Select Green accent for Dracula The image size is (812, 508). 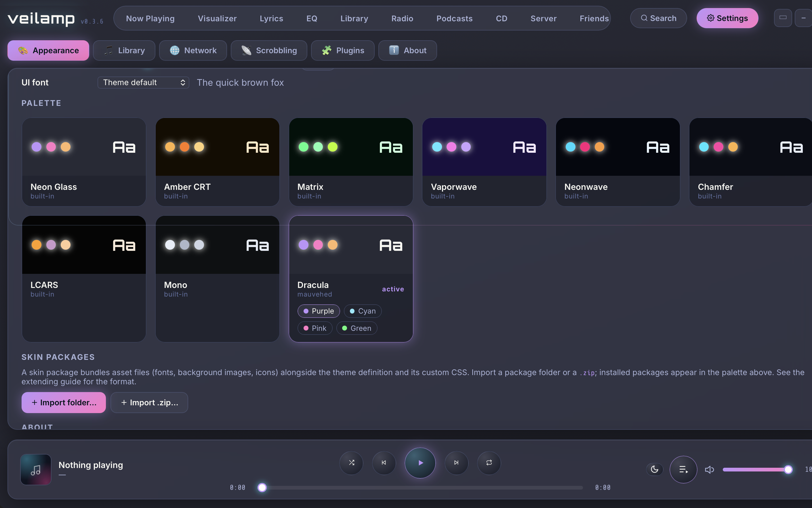point(357,328)
